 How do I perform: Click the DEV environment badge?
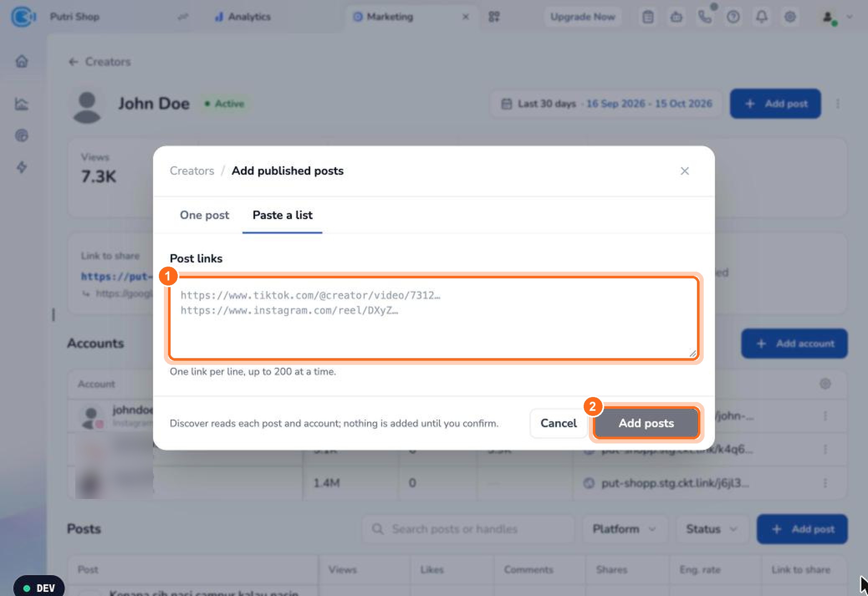(x=39, y=588)
